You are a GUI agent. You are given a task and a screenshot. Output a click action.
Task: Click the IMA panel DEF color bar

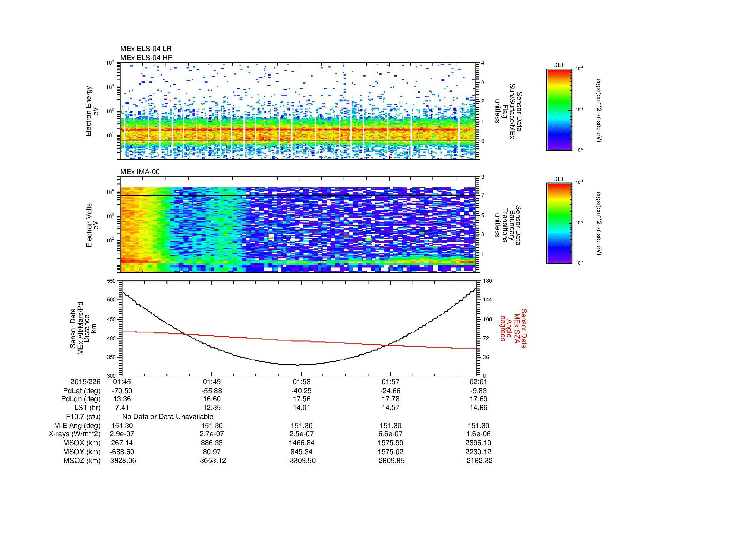[559, 224]
